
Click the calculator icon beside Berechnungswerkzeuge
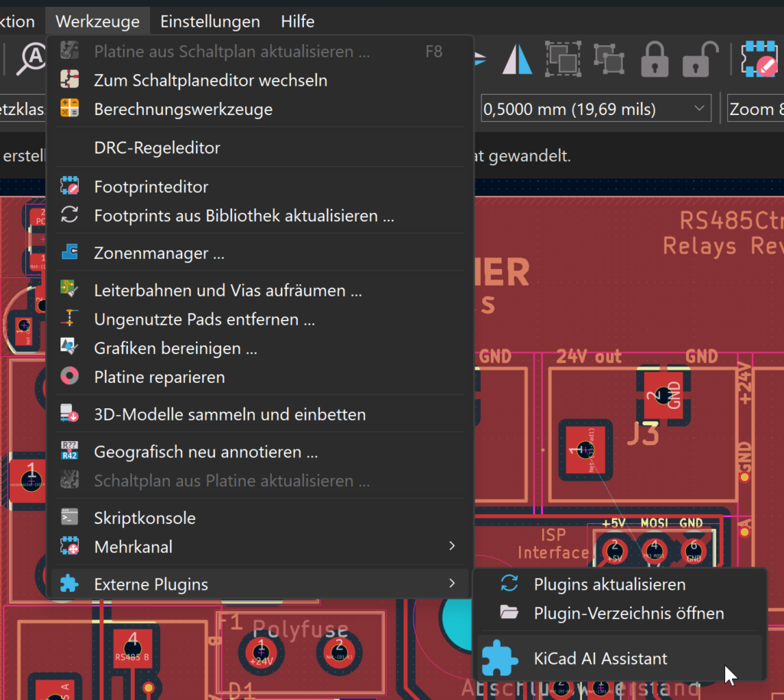point(70,108)
